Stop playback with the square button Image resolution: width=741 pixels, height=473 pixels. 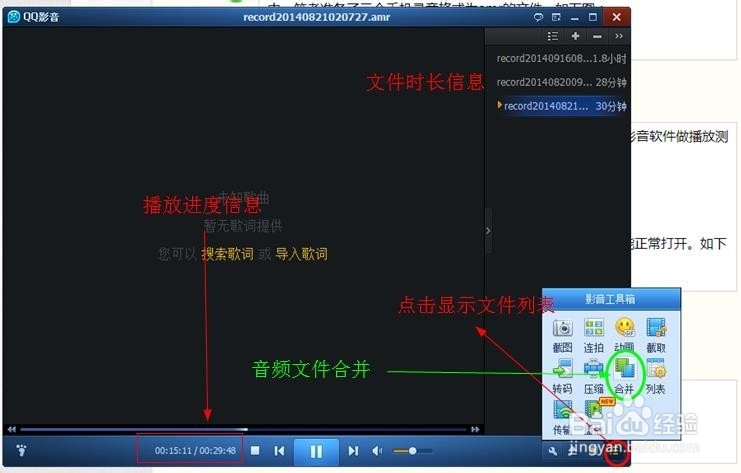coord(255,451)
